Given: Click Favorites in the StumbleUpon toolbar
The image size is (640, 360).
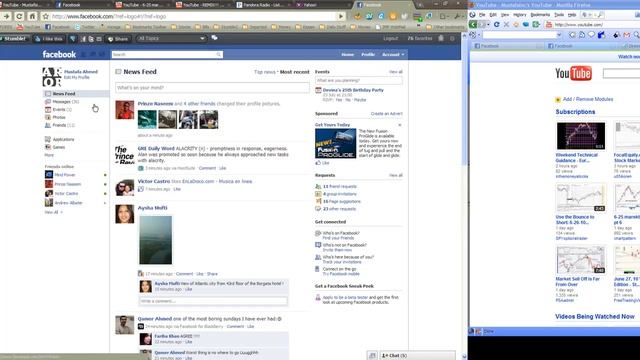Looking at the screenshot, I should point(420,38).
